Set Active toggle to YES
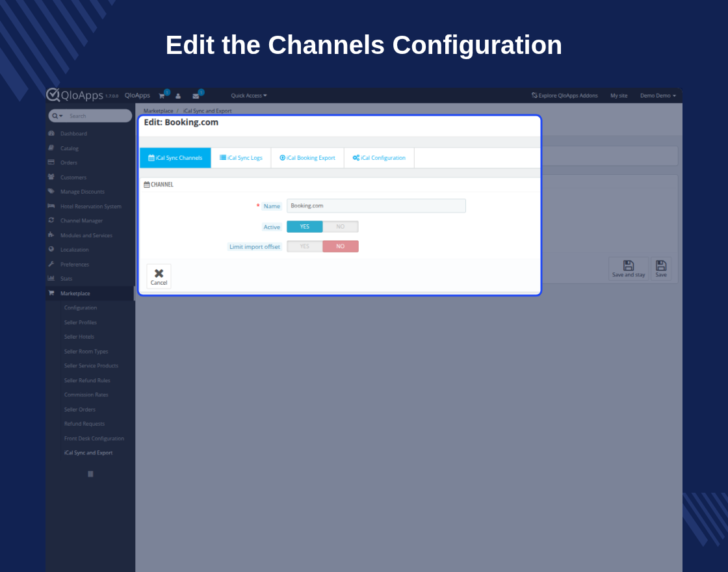 (x=305, y=227)
